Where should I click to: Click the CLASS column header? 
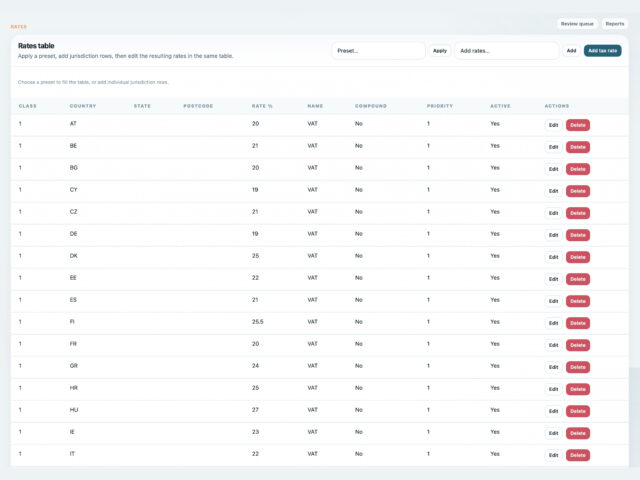[27, 106]
